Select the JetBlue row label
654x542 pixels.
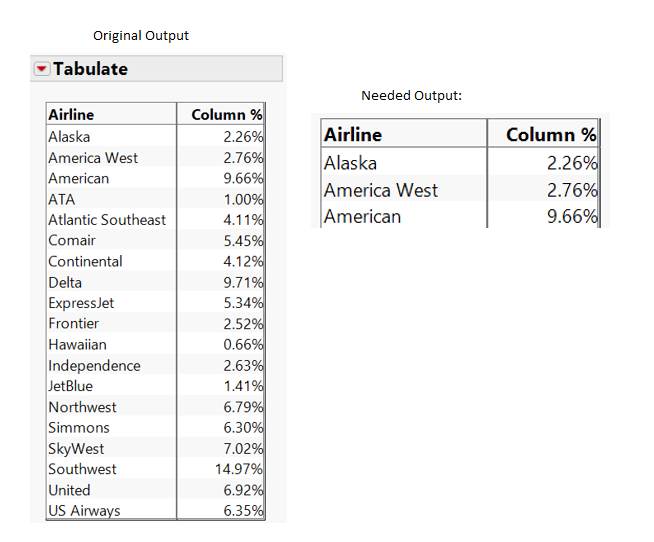tap(71, 386)
